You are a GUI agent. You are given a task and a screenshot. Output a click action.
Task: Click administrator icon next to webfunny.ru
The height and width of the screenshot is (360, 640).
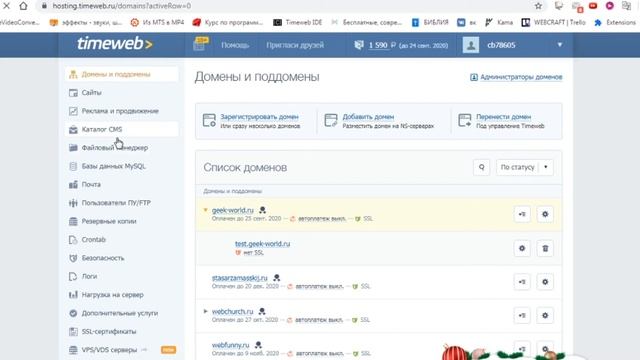[x=258, y=345]
